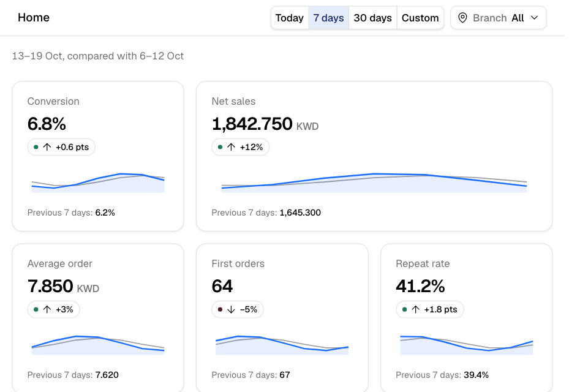Switch to the 7 days range
The image size is (588, 392).
328,18
